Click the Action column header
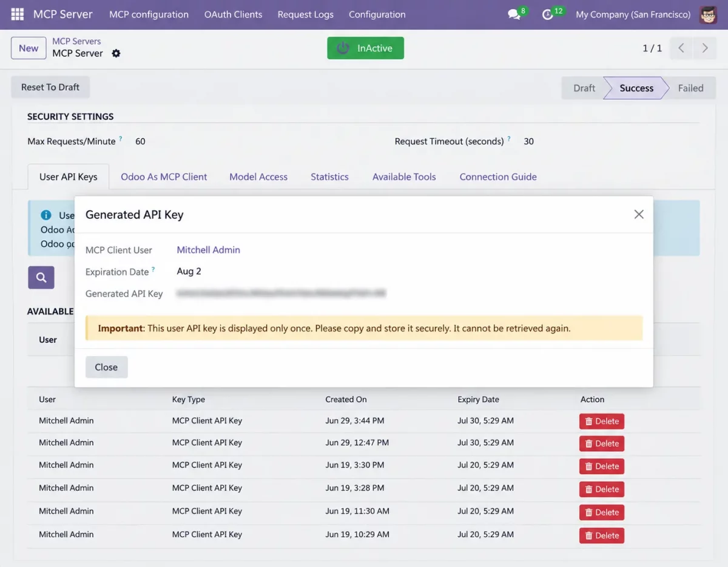The height and width of the screenshot is (567, 728). click(x=592, y=400)
